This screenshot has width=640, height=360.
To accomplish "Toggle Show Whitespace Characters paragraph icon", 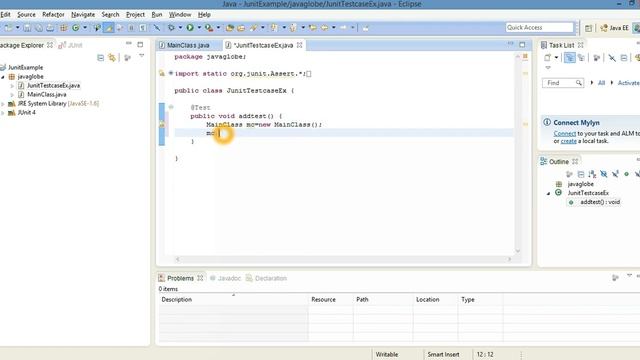I will tap(142, 28).
